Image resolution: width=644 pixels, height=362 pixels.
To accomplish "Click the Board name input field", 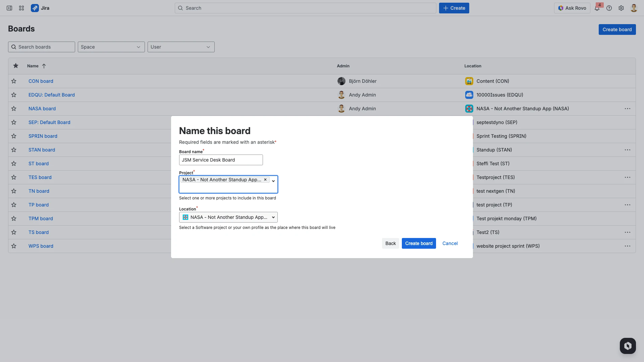I will click(x=221, y=160).
